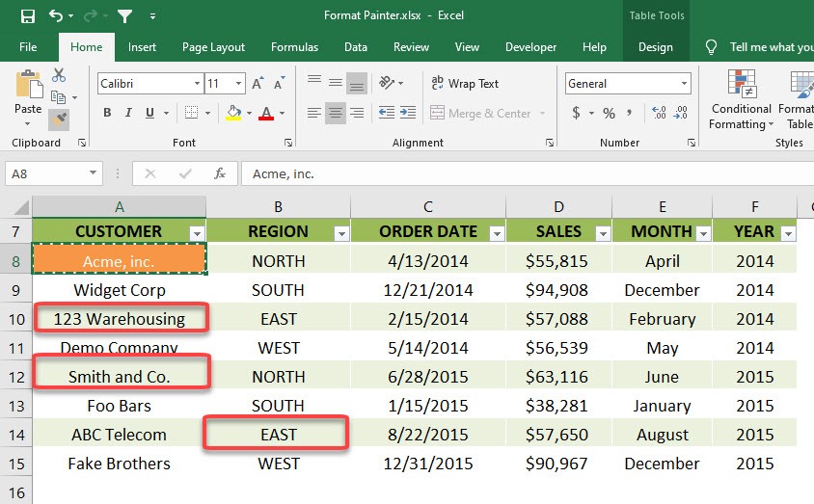Activate the Format Painter brush
814x504 pixels.
pyautogui.click(x=59, y=119)
